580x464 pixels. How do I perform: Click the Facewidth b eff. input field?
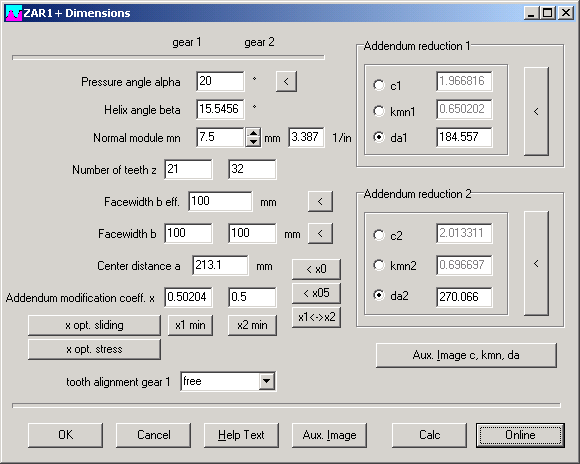(220, 201)
